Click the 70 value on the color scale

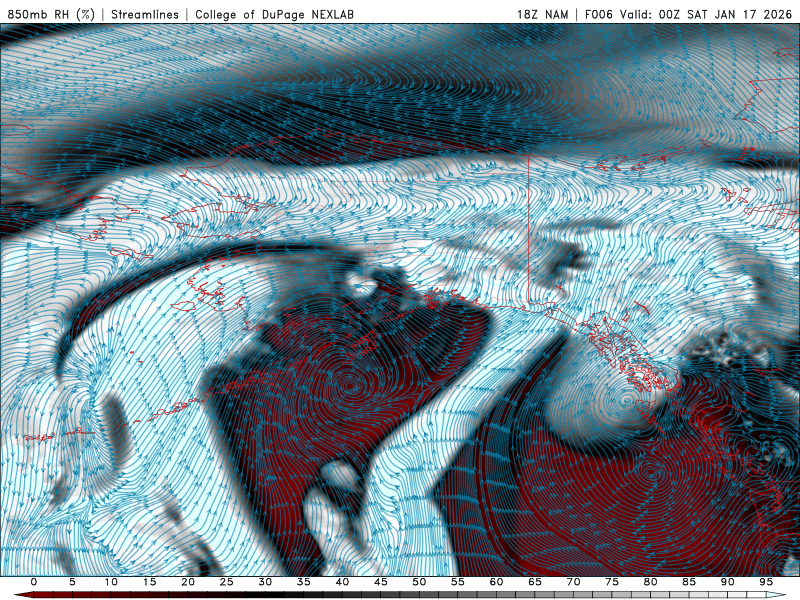click(x=573, y=582)
